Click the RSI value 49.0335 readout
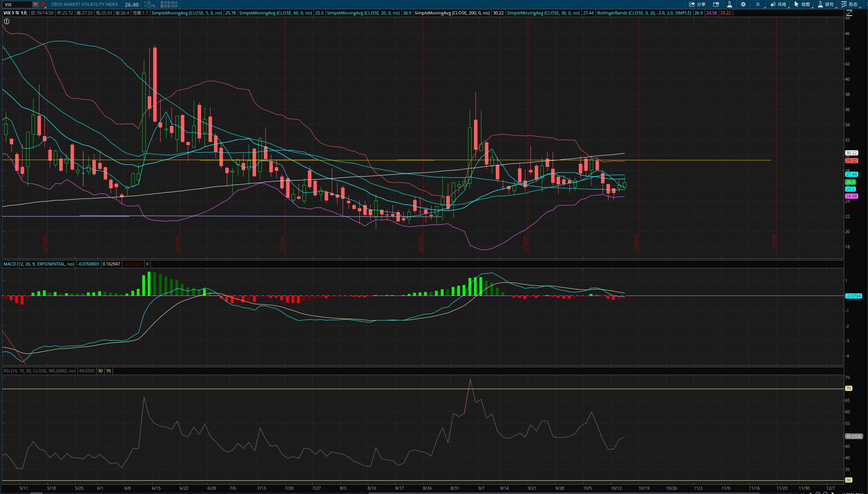Image resolution: width=868 pixels, height=494 pixels. click(x=87, y=371)
